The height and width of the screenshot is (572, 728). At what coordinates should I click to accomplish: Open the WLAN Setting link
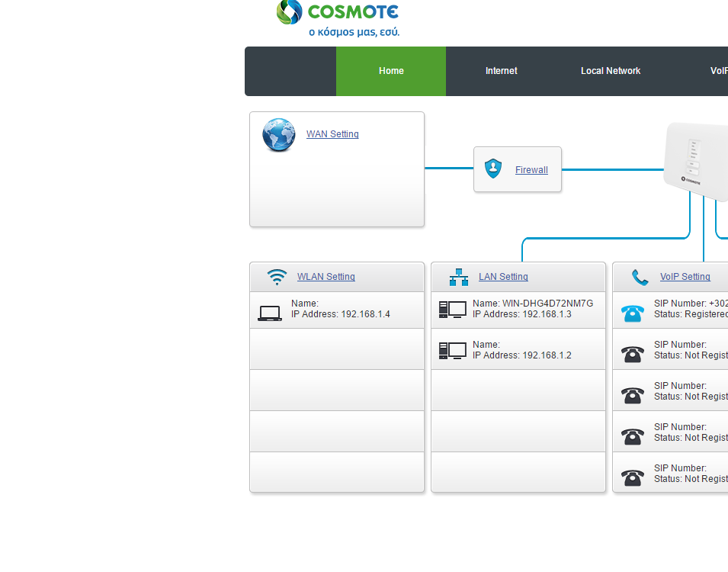click(x=326, y=277)
